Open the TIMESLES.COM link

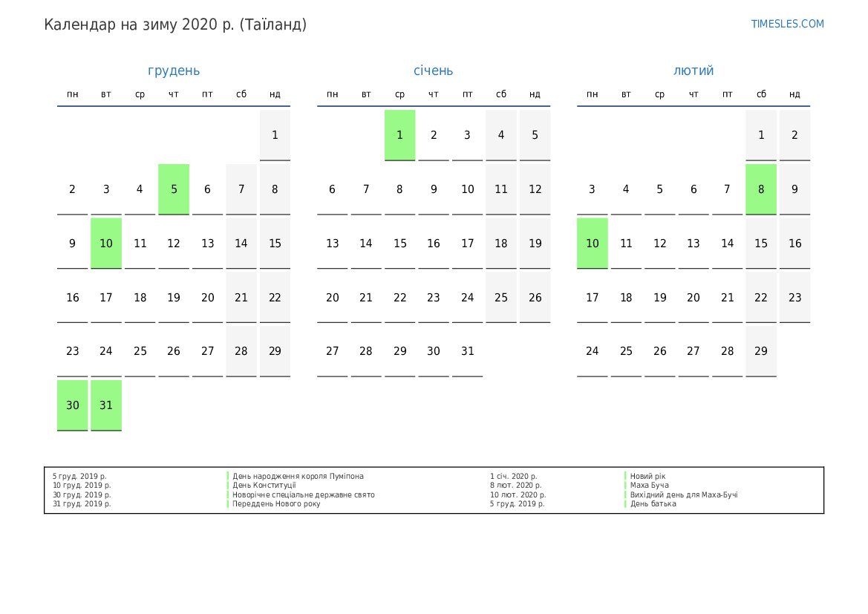tap(787, 24)
